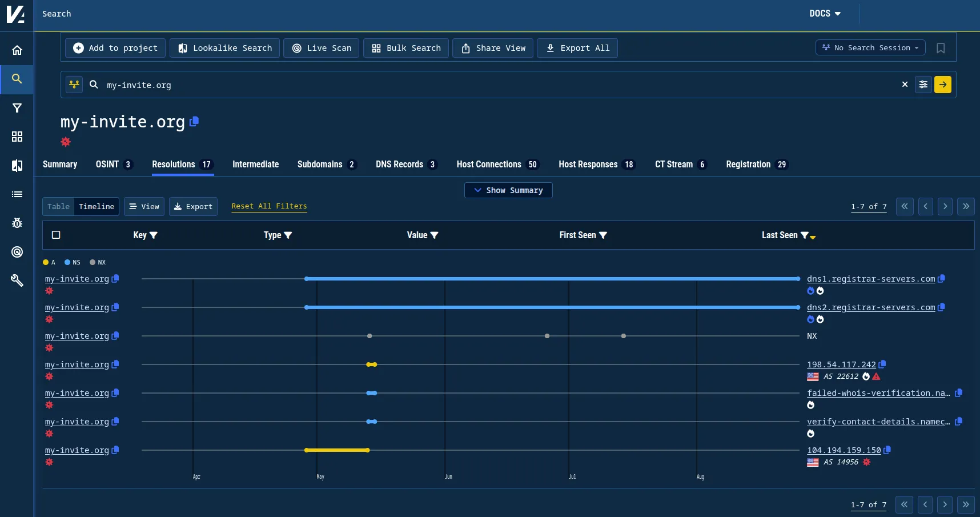Click the dns1 NS blue timeline bar
980x517 pixels.
click(x=553, y=279)
